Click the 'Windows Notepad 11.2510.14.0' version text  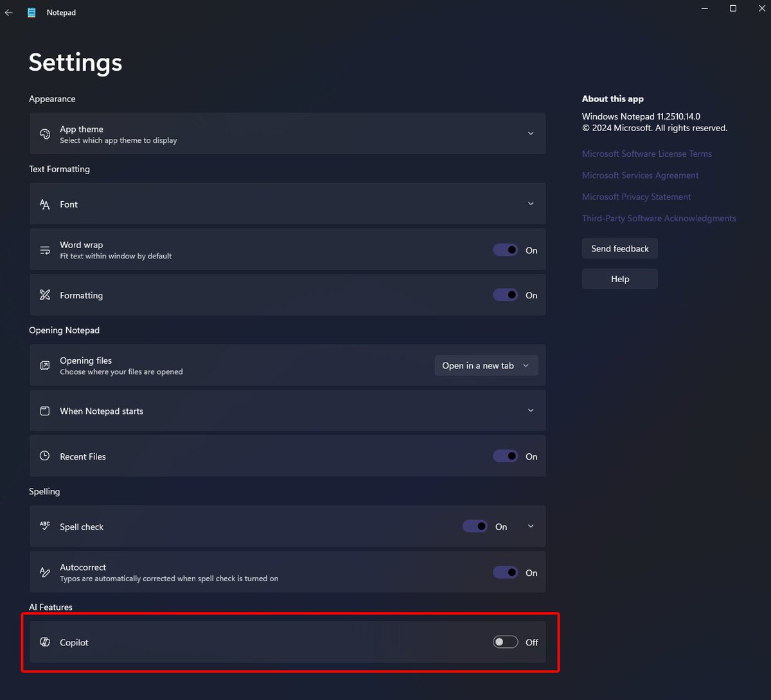[x=641, y=116]
